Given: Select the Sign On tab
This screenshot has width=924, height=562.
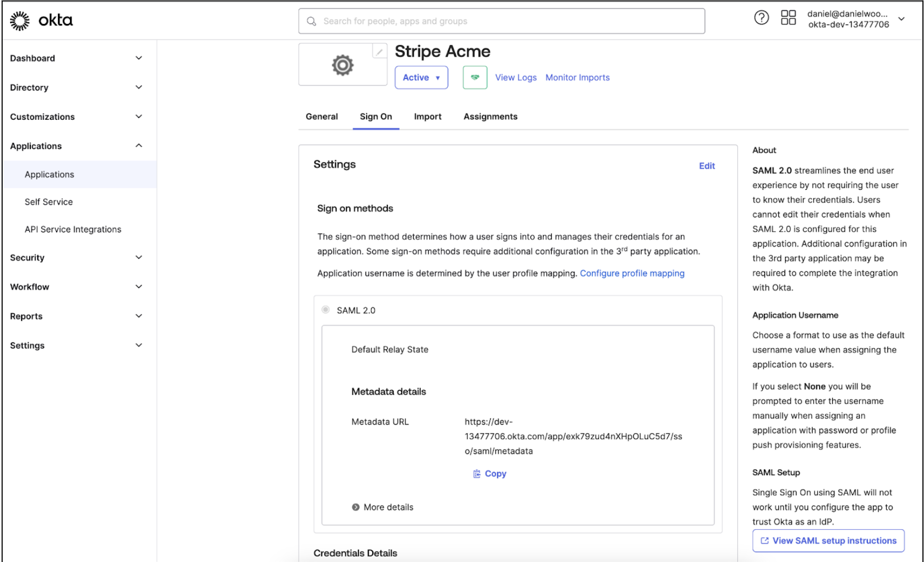Looking at the screenshot, I should click(x=376, y=117).
